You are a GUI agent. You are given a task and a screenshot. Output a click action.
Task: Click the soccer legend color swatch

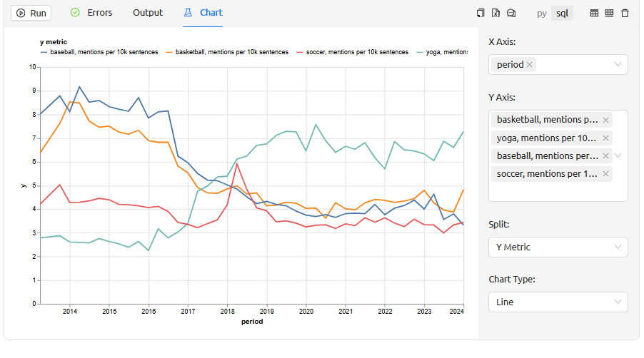tap(300, 52)
